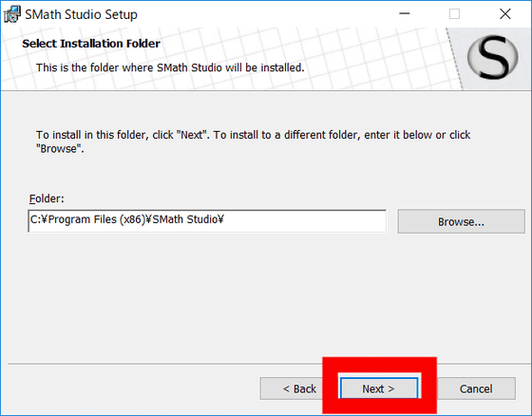Click the subtitle about where SMath Studio installs
532x416 pixels.
(x=170, y=67)
